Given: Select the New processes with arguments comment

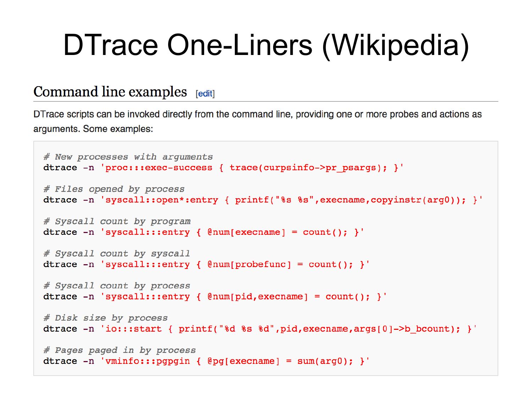Looking at the screenshot, I should [x=128, y=157].
